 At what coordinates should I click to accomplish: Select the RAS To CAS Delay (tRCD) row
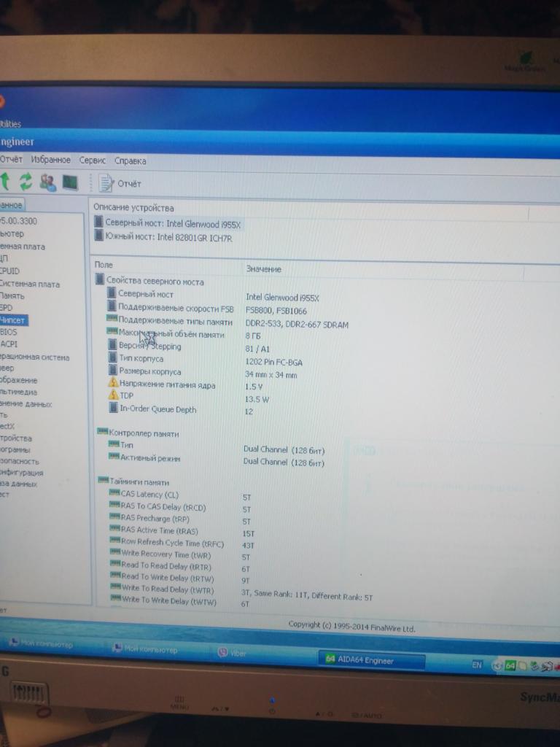point(181,508)
